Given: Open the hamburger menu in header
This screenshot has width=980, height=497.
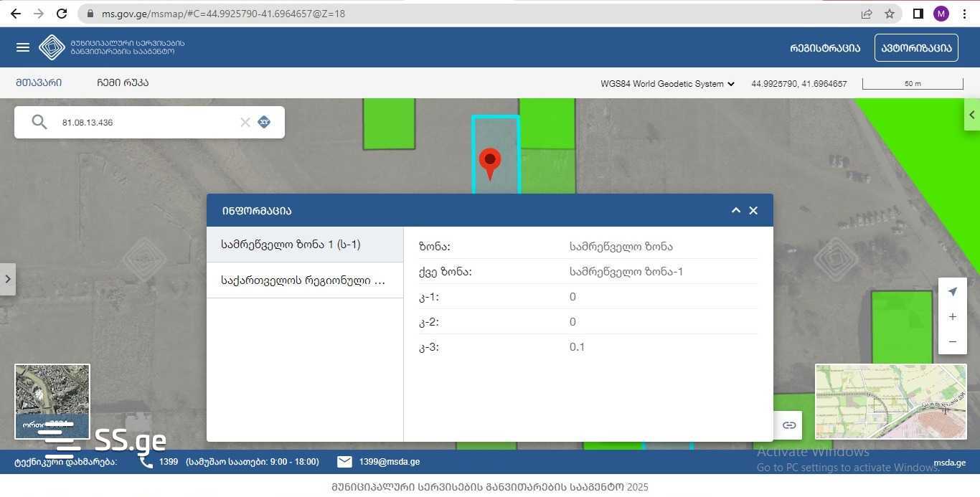Looking at the screenshot, I should tap(23, 47).
